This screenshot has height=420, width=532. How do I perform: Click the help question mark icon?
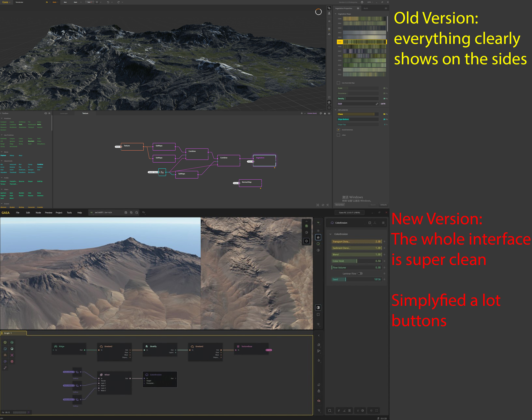(362, 2)
